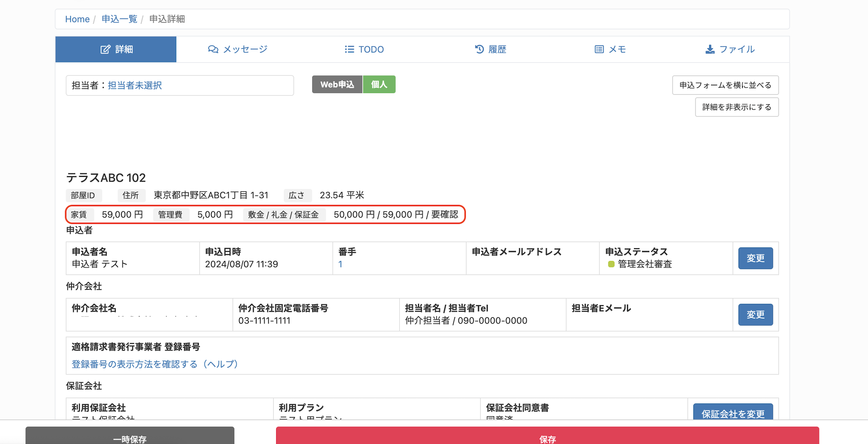
Task: Click the list icon beside TODO
Action: point(350,50)
